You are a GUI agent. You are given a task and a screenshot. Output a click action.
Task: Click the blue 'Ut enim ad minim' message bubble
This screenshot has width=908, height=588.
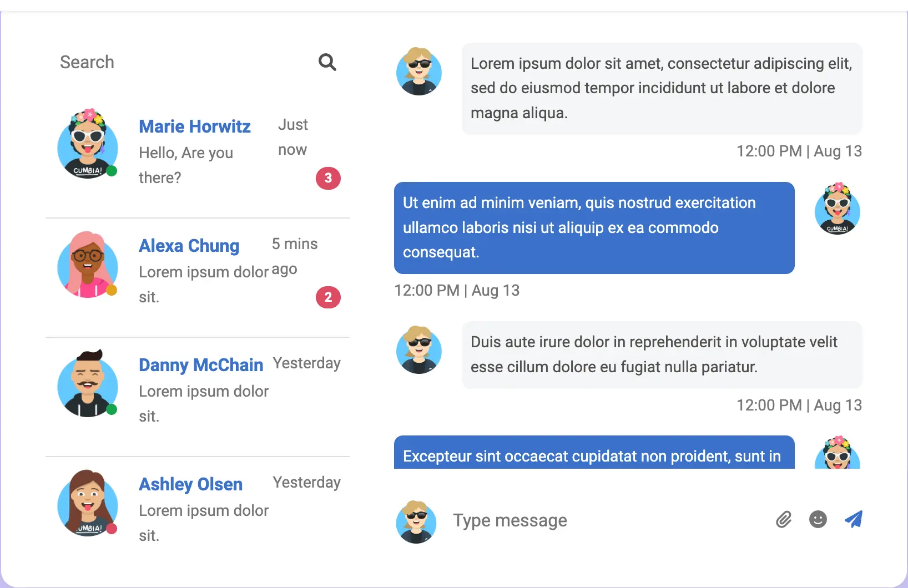pos(594,228)
